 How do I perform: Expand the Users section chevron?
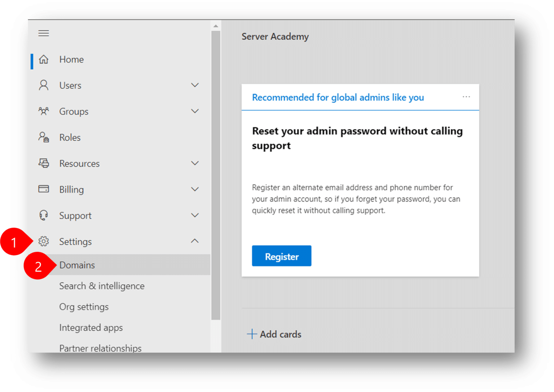click(x=195, y=85)
